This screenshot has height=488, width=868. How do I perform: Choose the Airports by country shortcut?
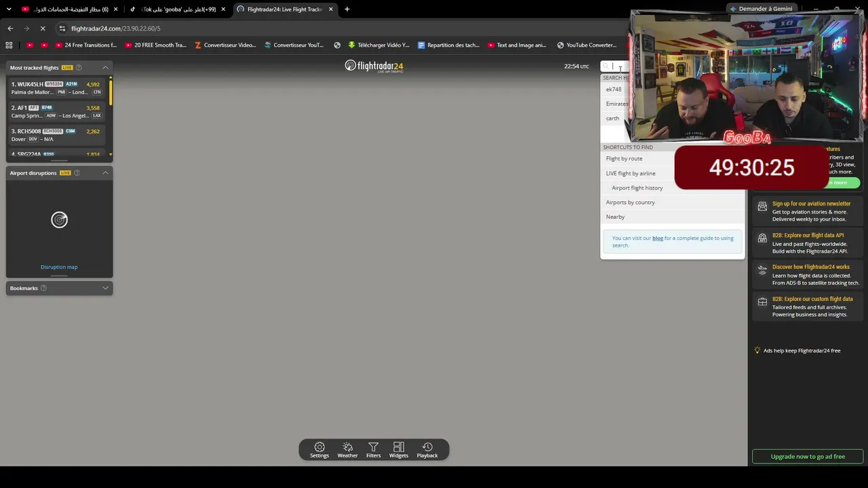click(x=631, y=203)
